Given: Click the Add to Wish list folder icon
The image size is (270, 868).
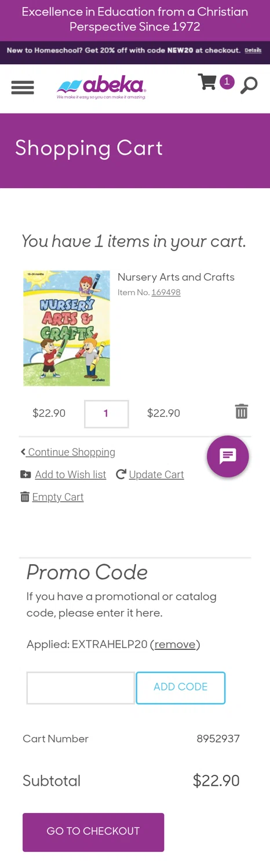Looking at the screenshot, I should pos(25,475).
